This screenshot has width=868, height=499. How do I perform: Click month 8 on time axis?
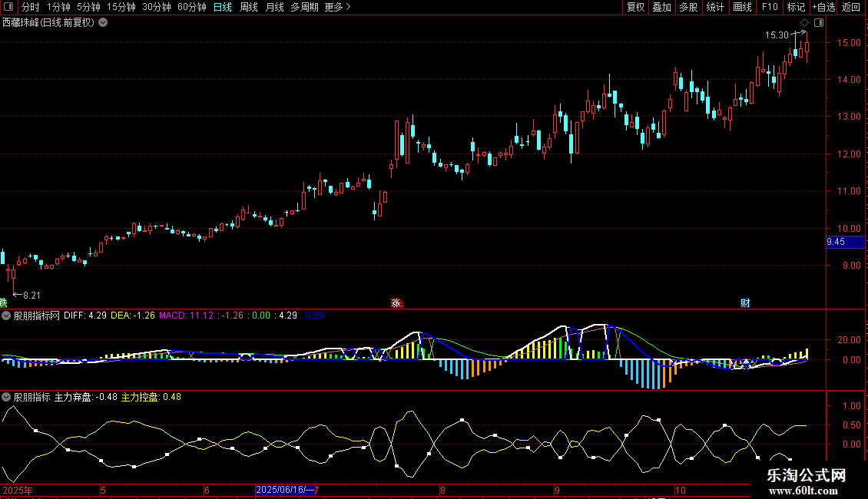click(x=442, y=490)
